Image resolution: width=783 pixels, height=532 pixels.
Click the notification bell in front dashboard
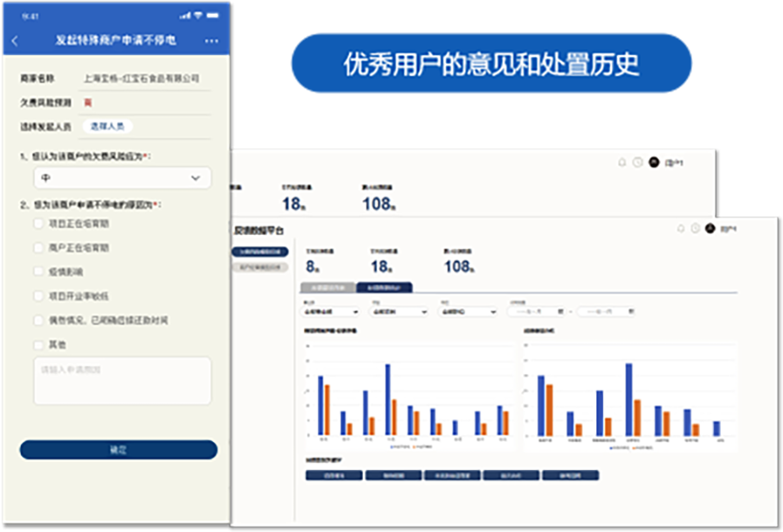click(x=681, y=229)
